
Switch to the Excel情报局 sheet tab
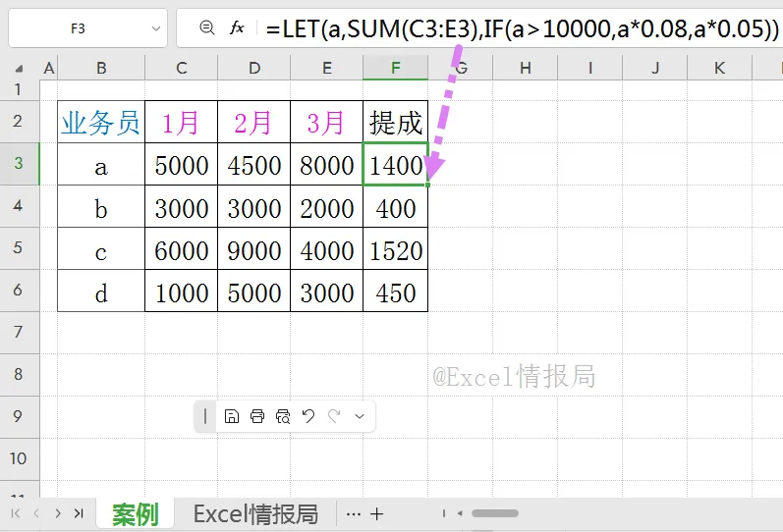point(255,513)
